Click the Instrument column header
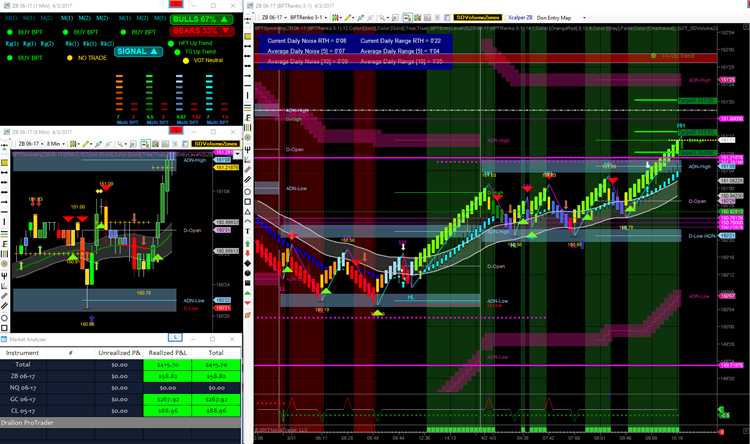Screen dimensions: 750x444 (22, 353)
